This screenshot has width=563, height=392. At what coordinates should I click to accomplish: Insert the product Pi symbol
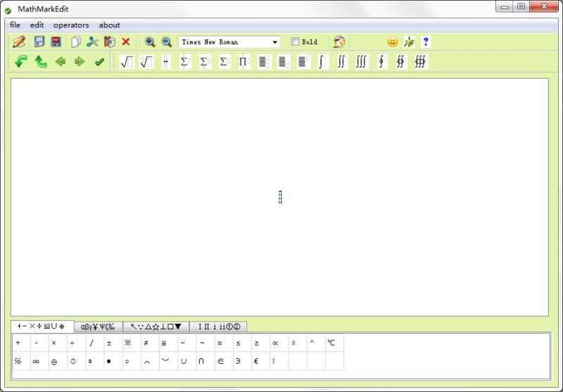click(243, 62)
